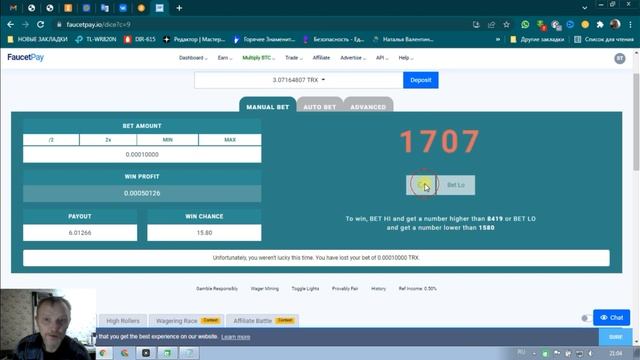Open the Chrome profile avatar
This screenshot has height=360, width=640.
pos(615,24)
